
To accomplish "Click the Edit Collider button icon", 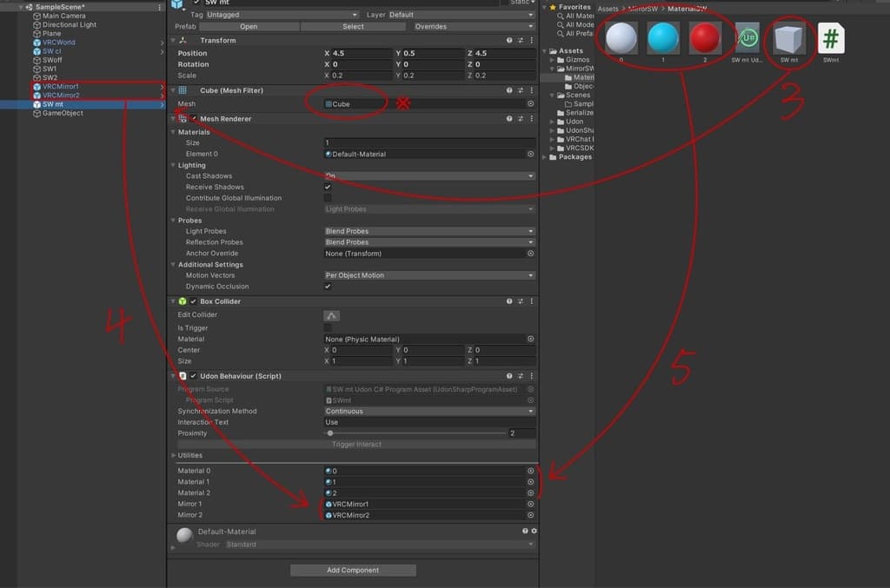I will [x=331, y=315].
